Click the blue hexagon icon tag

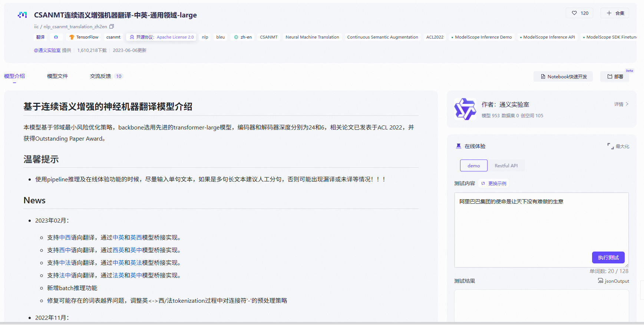pos(56,37)
